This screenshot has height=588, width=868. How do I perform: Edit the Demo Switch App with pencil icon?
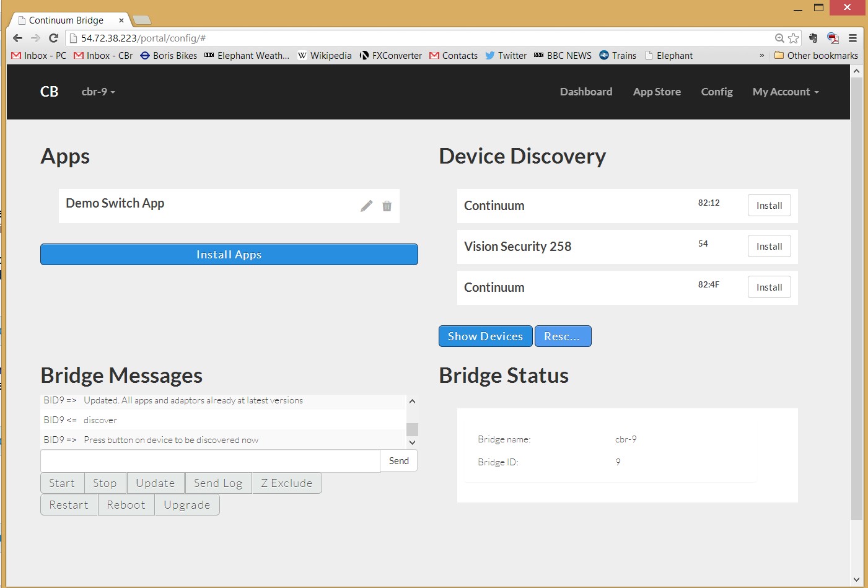click(367, 206)
